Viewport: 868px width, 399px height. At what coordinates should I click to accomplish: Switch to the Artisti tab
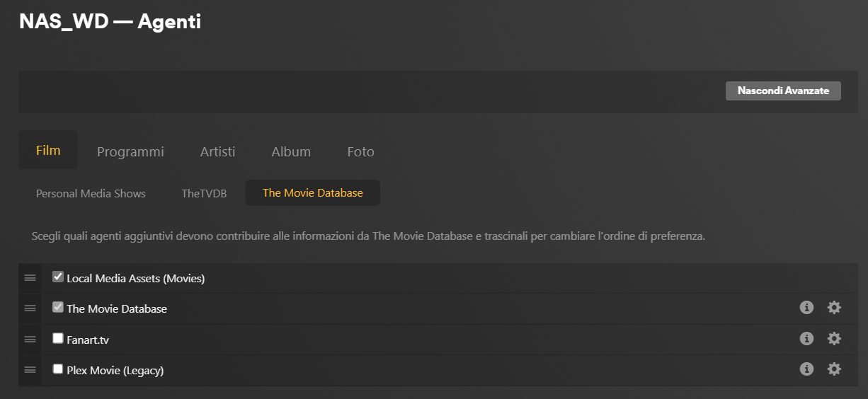(217, 151)
